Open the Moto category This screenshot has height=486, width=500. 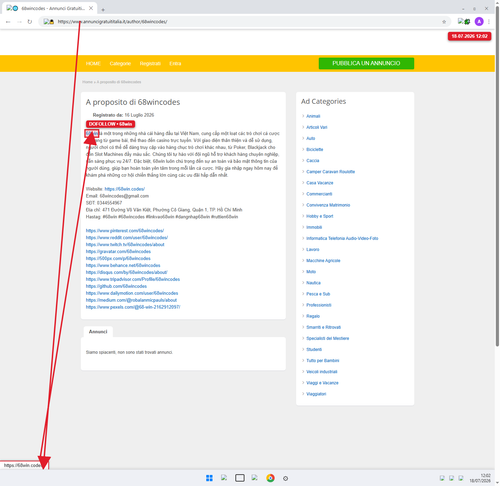[x=311, y=272]
